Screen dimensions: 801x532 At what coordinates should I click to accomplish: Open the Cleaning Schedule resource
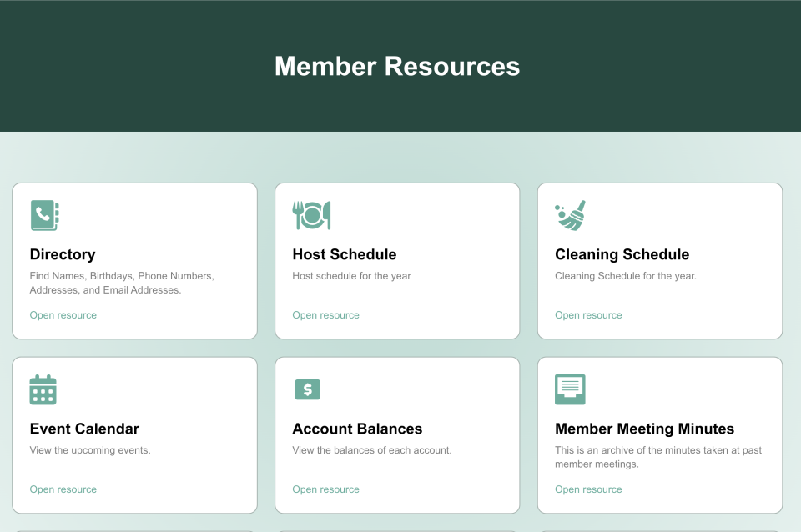(x=588, y=314)
